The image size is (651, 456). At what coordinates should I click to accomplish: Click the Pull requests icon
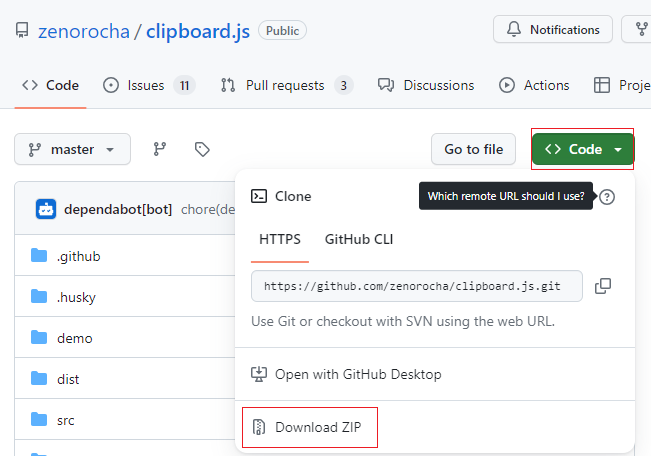click(x=228, y=85)
